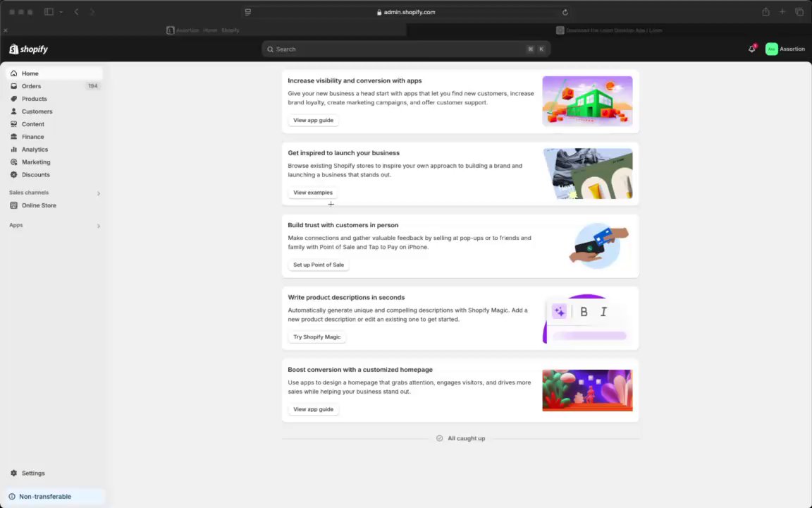The width and height of the screenshot is (812, 508).
Task: Click the Non-transferable banner
Action: click(54, 497)
